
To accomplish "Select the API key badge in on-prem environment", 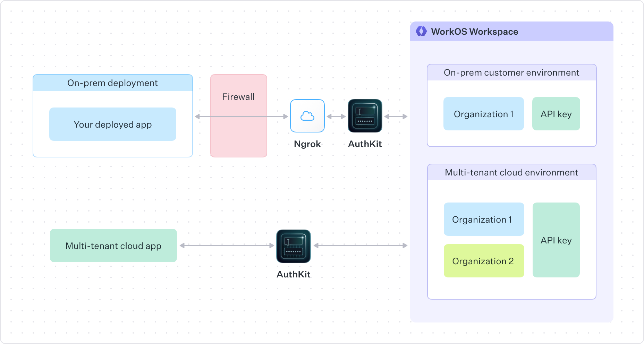I will [556, 114].
